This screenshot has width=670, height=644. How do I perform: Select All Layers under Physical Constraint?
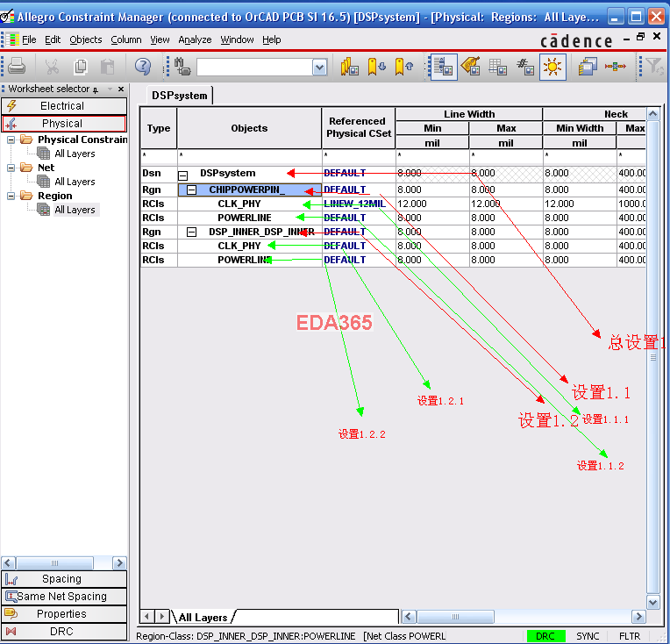pyautogui.click(x=75, y=154)
